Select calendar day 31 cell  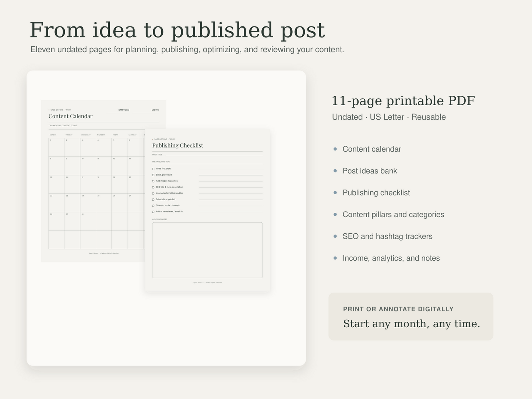point(88,221)
